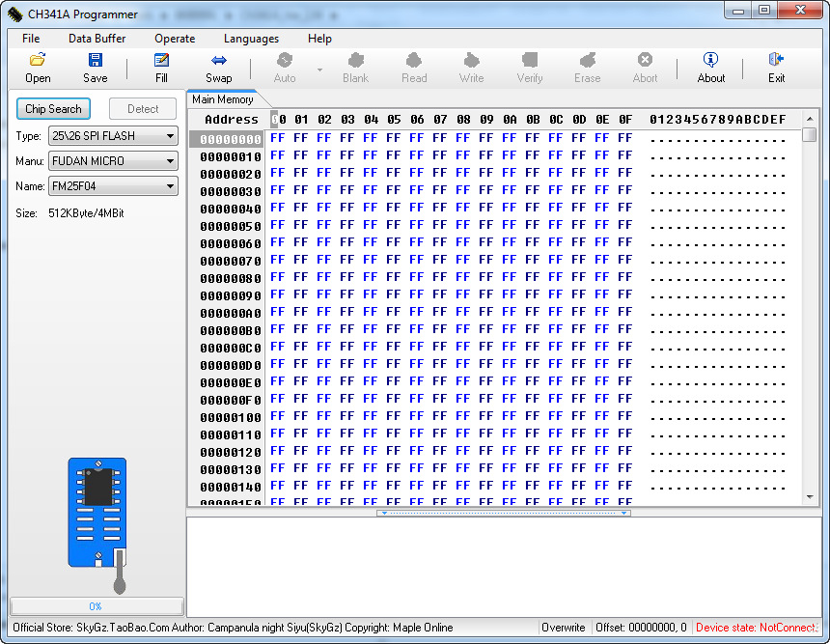Write chip with the Write icon

tap(471, 68)
